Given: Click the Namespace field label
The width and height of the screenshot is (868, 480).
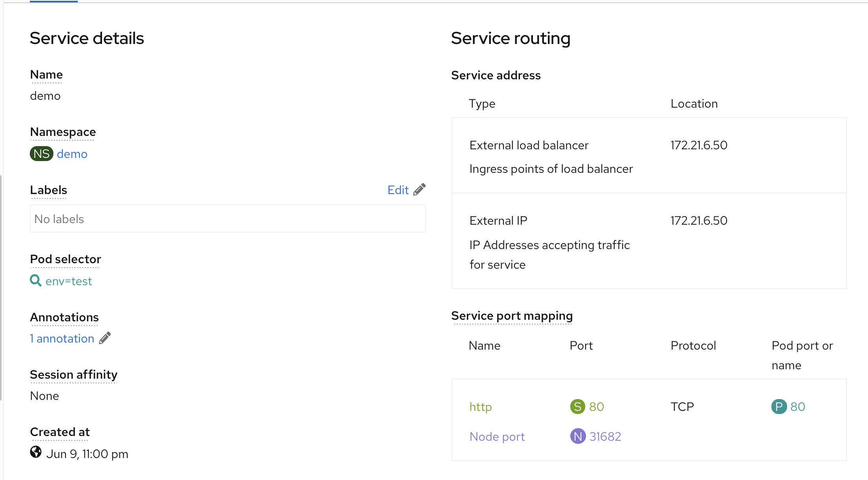Looking at the screenshot, I should point(63,132).
